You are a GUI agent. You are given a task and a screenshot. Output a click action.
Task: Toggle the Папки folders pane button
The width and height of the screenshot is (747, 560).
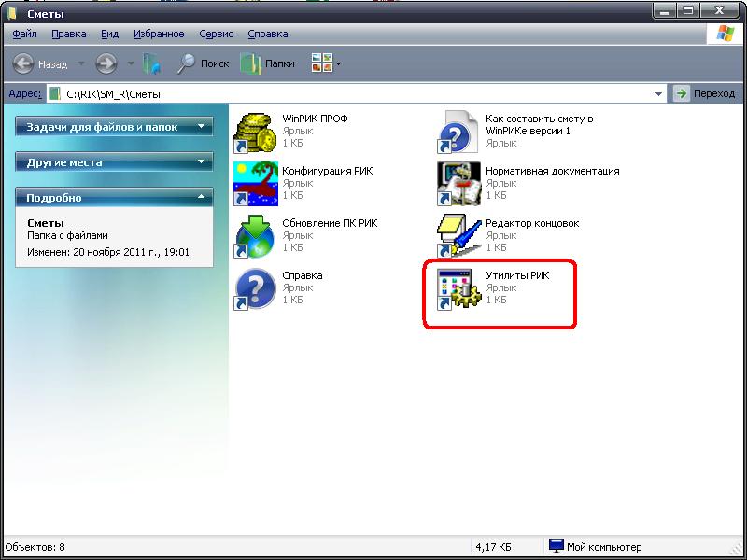click(268, 63)
